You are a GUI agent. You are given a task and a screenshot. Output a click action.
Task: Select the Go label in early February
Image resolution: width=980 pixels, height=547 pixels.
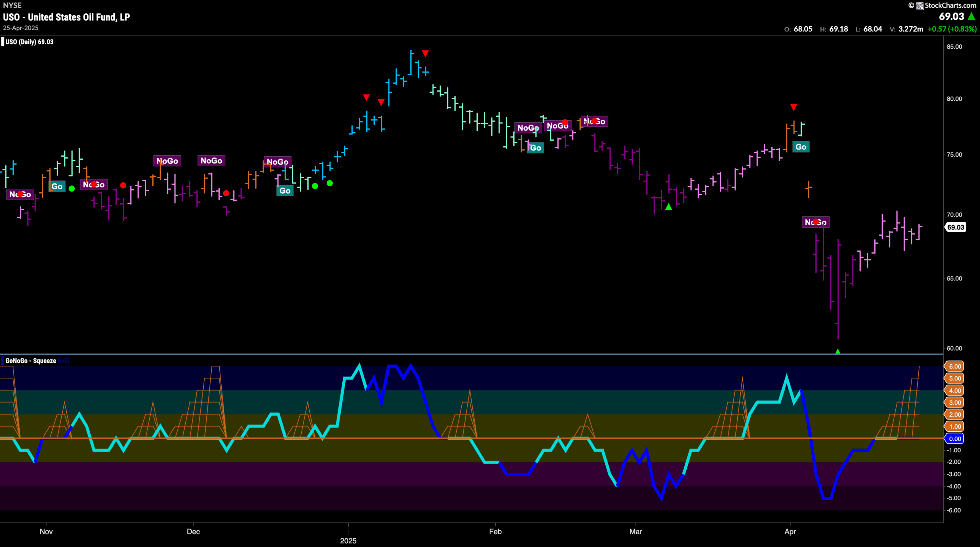tap(536, 148)
